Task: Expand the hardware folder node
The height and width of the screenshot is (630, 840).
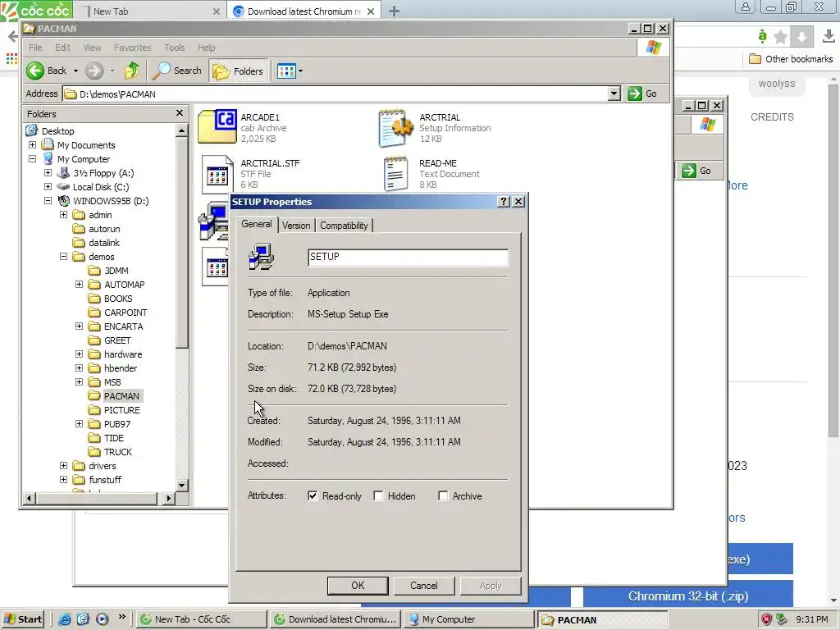Action: click(x=79, y=354)
